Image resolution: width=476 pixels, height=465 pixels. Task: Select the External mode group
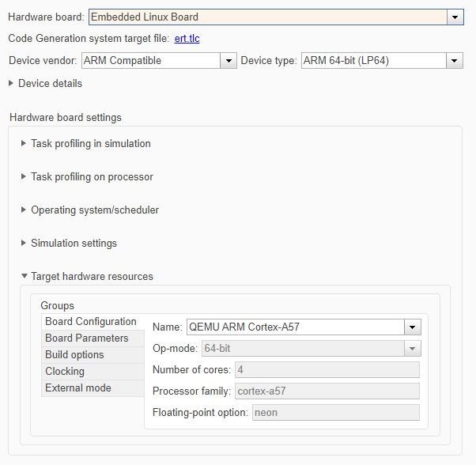[x=78, y=388]
